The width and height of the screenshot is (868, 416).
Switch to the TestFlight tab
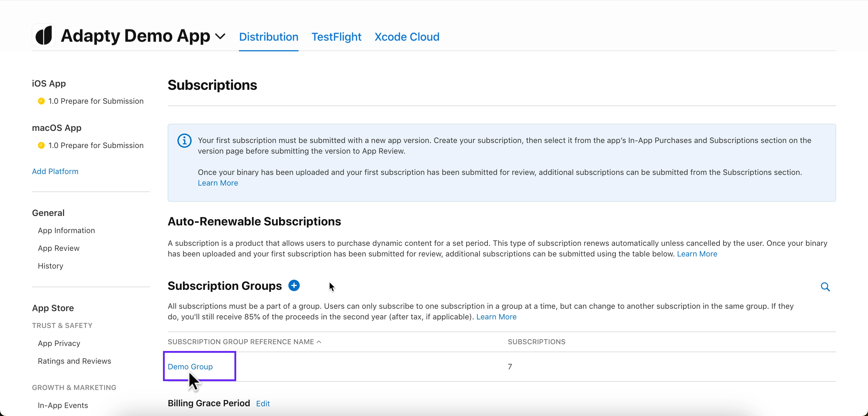[x=336, y=37]
